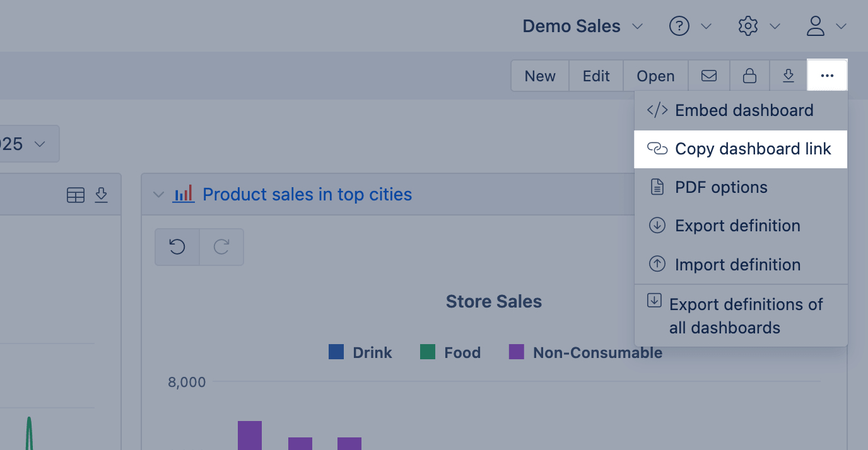Switch left report to table view icon

[76, 196]
